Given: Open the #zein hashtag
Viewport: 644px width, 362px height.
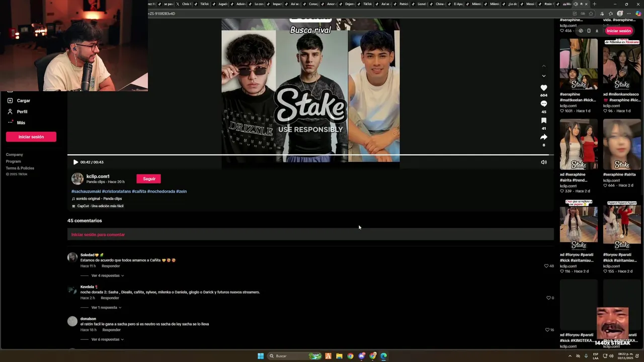Looking at the screenshot, I should click(x=181, y=192).
